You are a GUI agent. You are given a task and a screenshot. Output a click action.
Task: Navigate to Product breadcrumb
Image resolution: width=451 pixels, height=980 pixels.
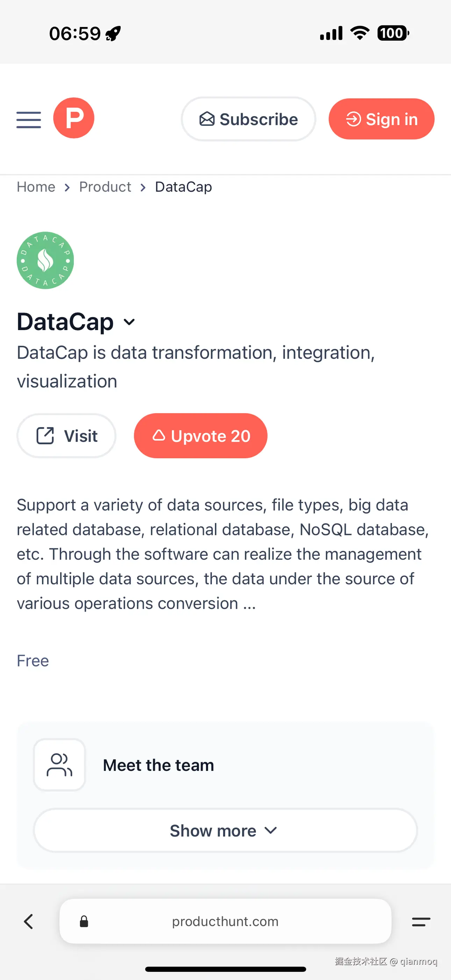(105, 187)
